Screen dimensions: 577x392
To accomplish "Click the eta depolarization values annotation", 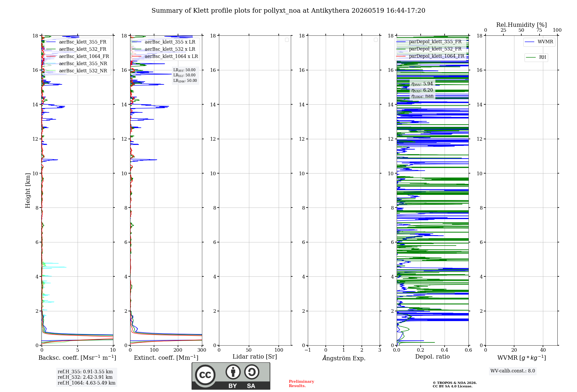I will [x=422, y=90].
